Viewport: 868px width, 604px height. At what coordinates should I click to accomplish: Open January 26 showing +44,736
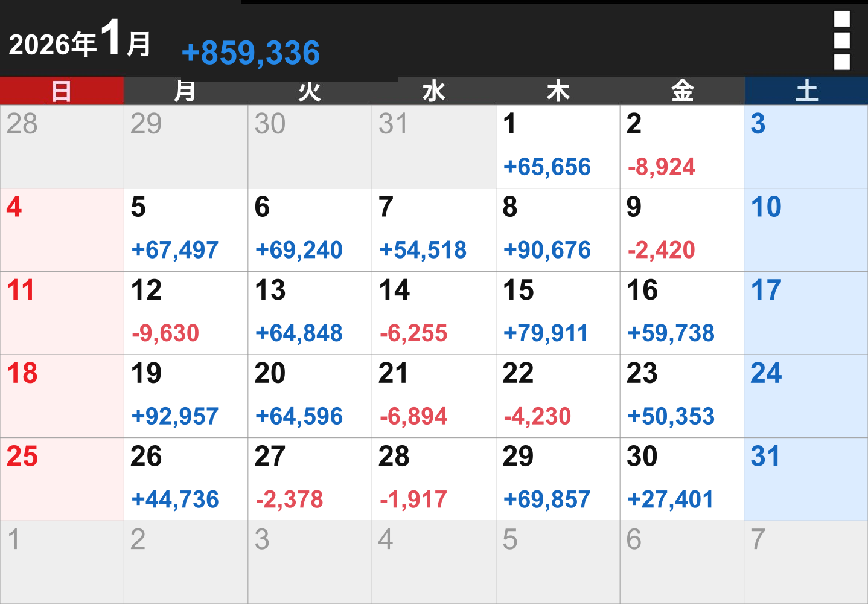[186, 479]
